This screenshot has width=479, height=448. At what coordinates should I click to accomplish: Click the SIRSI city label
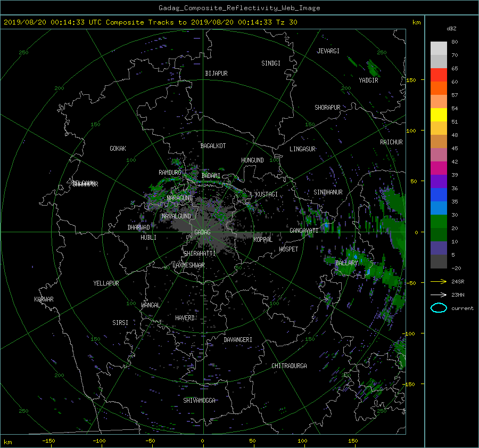pyautogui.click(x=120, y=323)
